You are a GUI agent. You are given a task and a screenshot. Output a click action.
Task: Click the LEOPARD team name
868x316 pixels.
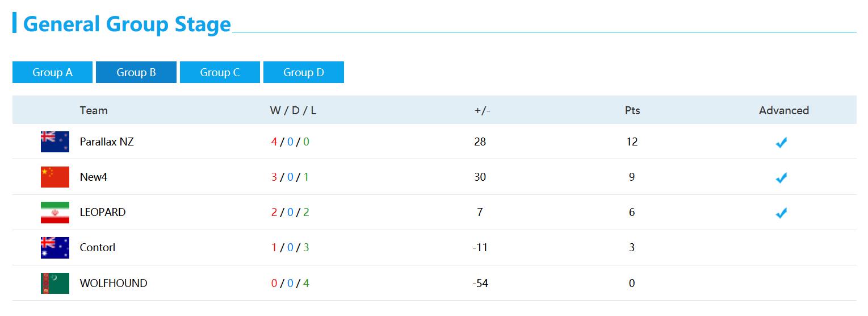[x=103, y=212]
